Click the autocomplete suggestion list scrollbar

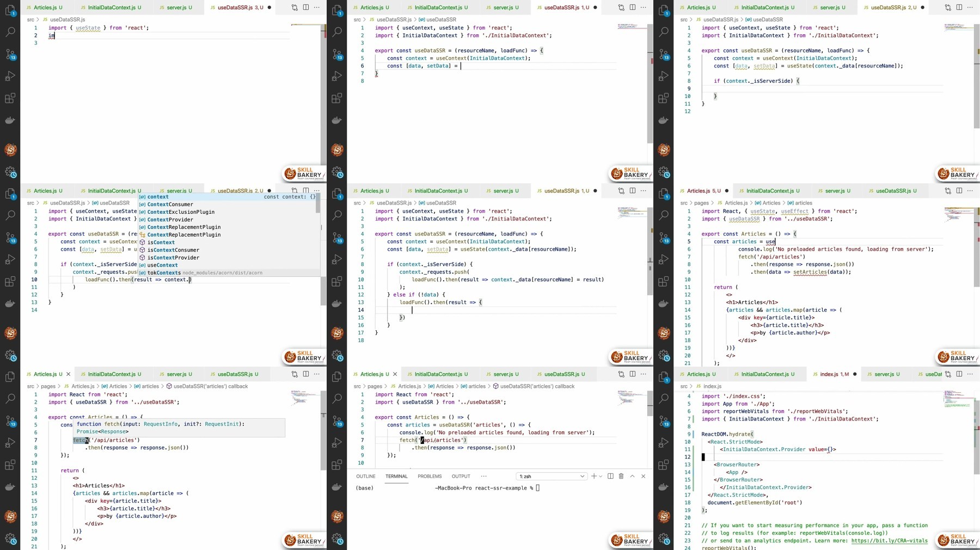[317, 203]
